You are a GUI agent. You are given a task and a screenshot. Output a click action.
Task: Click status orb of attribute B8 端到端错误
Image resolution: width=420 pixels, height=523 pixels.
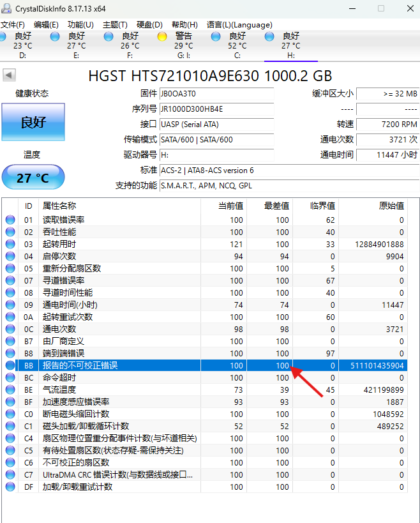point(10,353)
